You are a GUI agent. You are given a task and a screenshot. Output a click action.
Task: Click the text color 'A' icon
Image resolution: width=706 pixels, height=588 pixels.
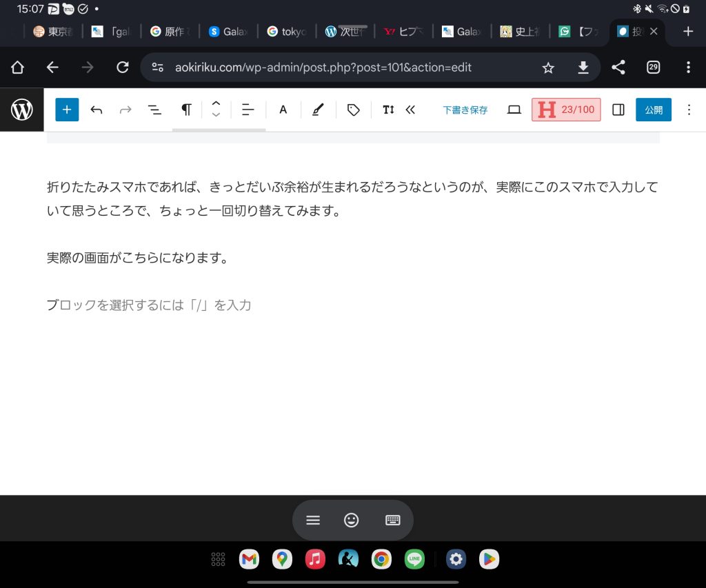283,110
